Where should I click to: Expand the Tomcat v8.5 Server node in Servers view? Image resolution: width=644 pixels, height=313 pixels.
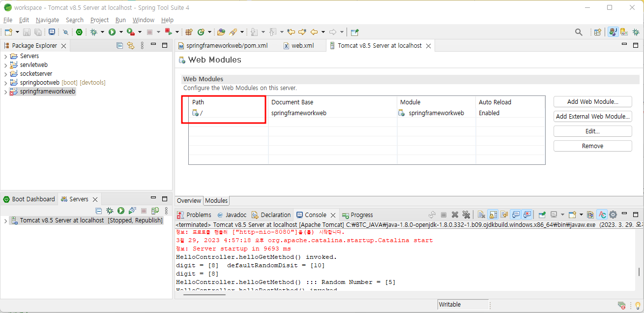coord(5,220)
